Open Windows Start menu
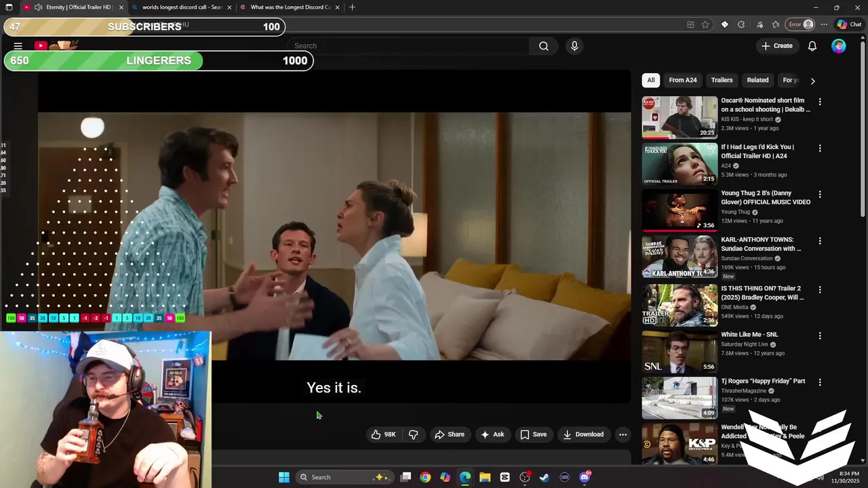 [284, 477]
